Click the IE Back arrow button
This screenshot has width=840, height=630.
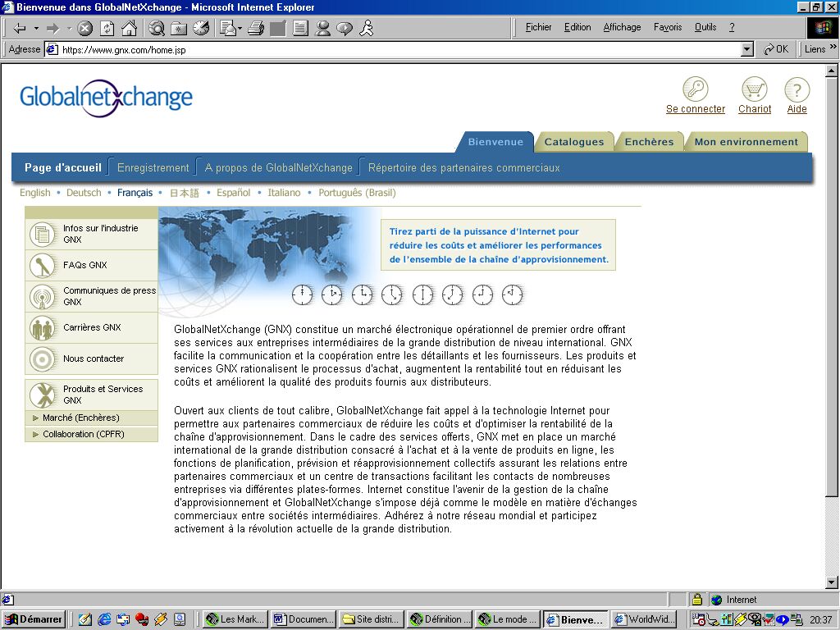coord(20,29)
